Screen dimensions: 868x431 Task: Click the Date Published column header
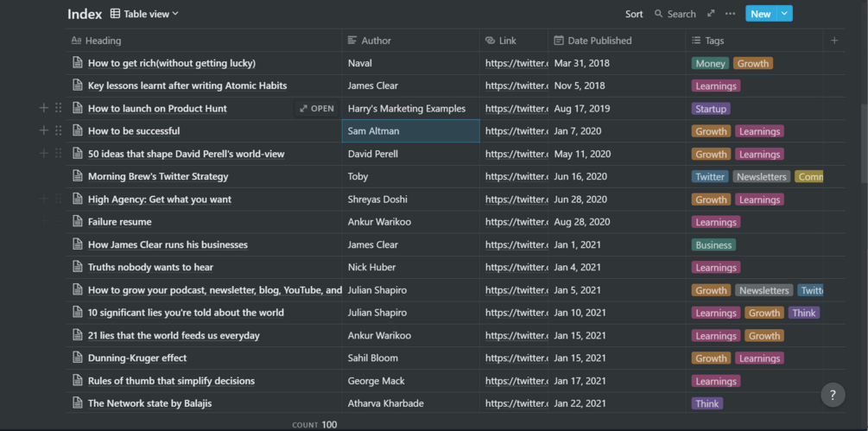(x=599, y=41)
